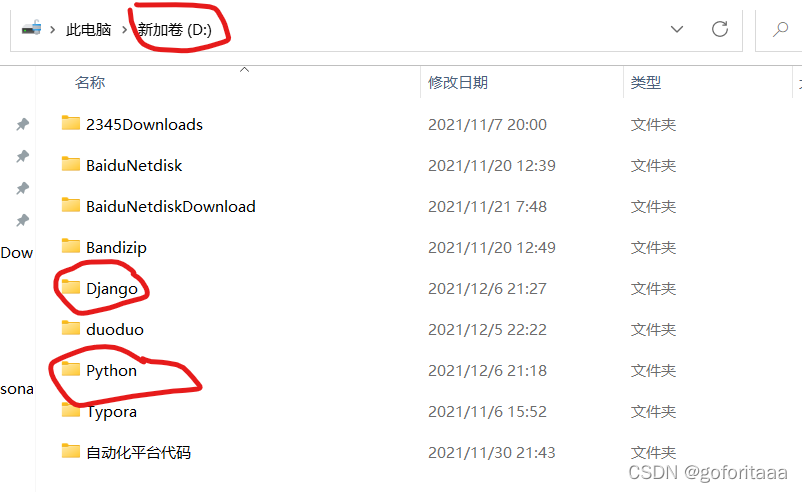802x492 pixels.
Task: Click the topmost pin icon in the sidebar
Action: (x=23, y=124)
